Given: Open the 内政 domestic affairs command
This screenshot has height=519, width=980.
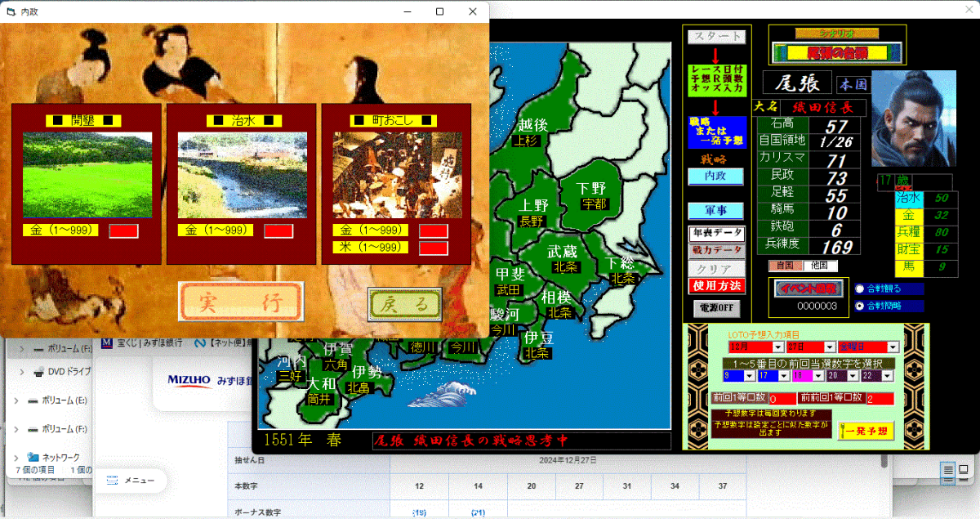Looking at the screenshot, I should pos(715,176).
